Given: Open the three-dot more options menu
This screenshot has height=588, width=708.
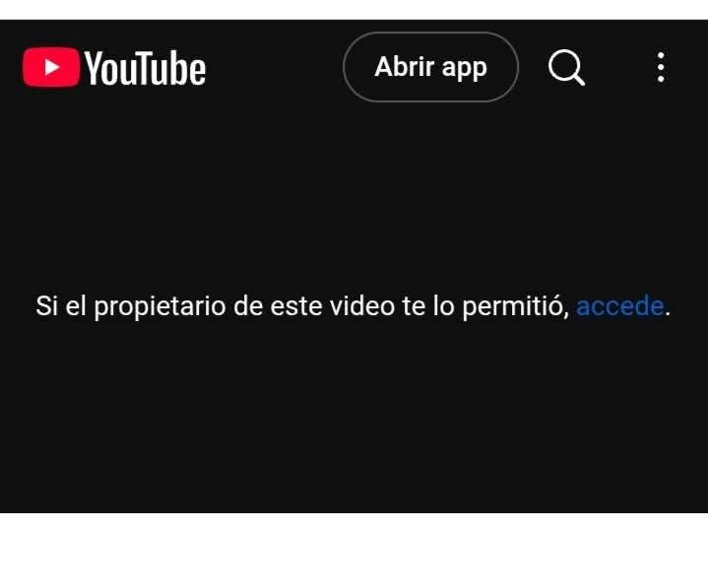Looking at the screenshot, I should coord(661,67).
